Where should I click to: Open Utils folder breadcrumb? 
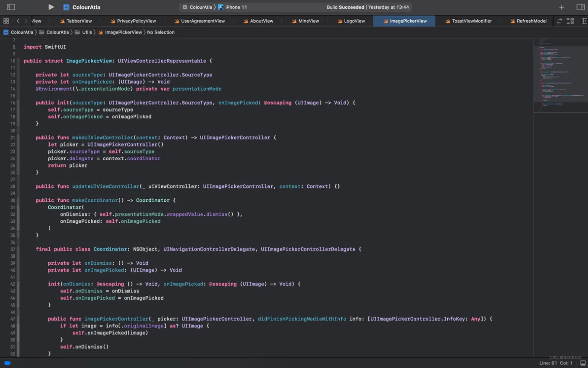point(83,32)
